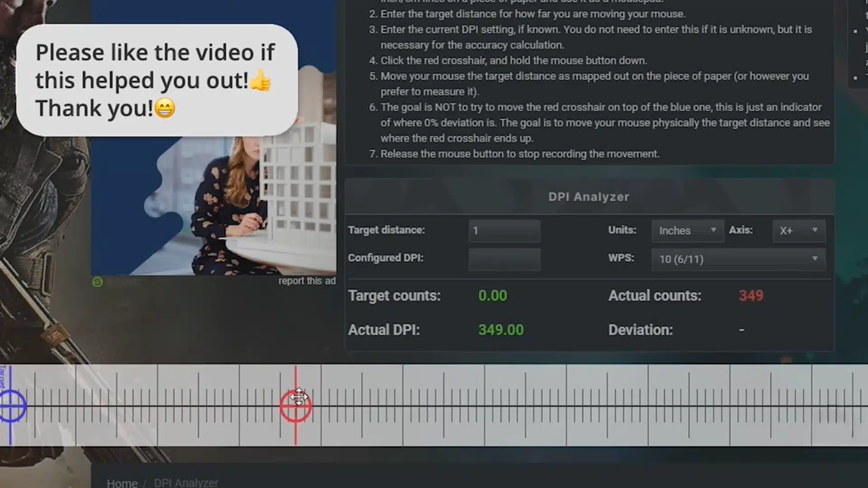This screenshot has height=488, width=868.
Task: Click the grinning emoji after Thank you
Action: coord(165,108)
